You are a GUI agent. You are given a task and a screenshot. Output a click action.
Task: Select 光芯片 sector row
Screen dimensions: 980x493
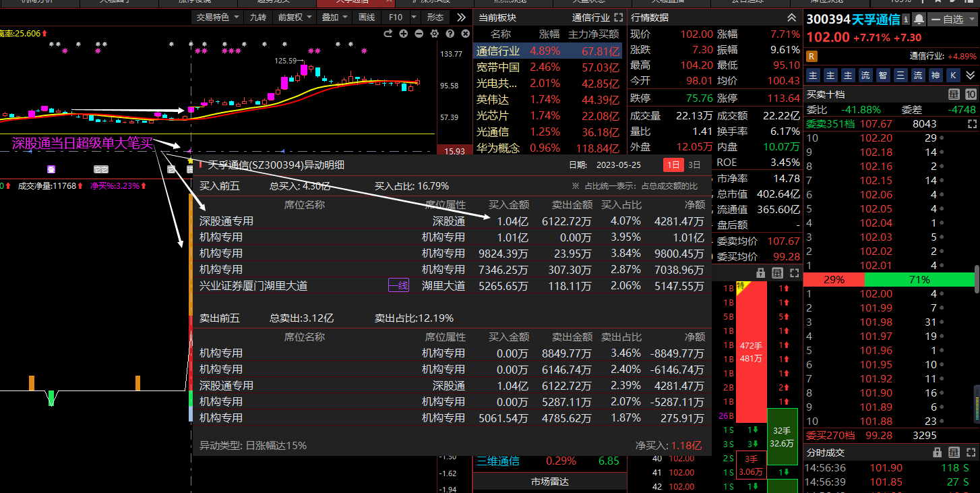[x=548, y=116]
